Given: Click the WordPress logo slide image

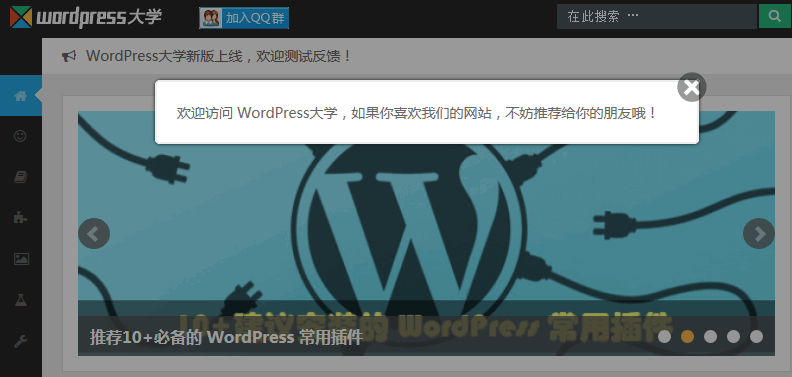Looking at the screenshot, I should 426,233.
